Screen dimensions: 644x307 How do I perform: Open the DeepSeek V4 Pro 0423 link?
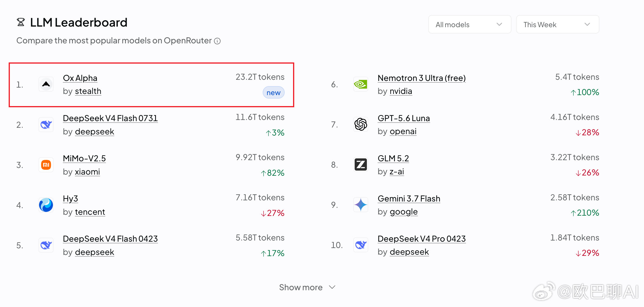(422, 239)
